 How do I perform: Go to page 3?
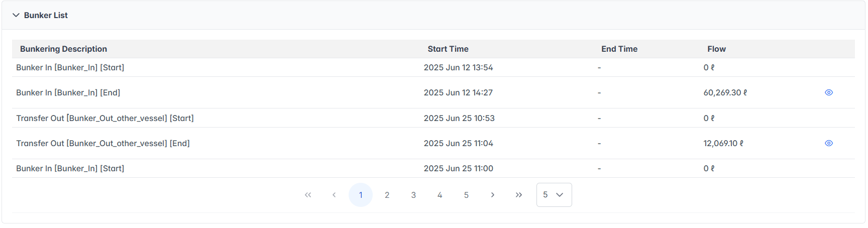413,195
